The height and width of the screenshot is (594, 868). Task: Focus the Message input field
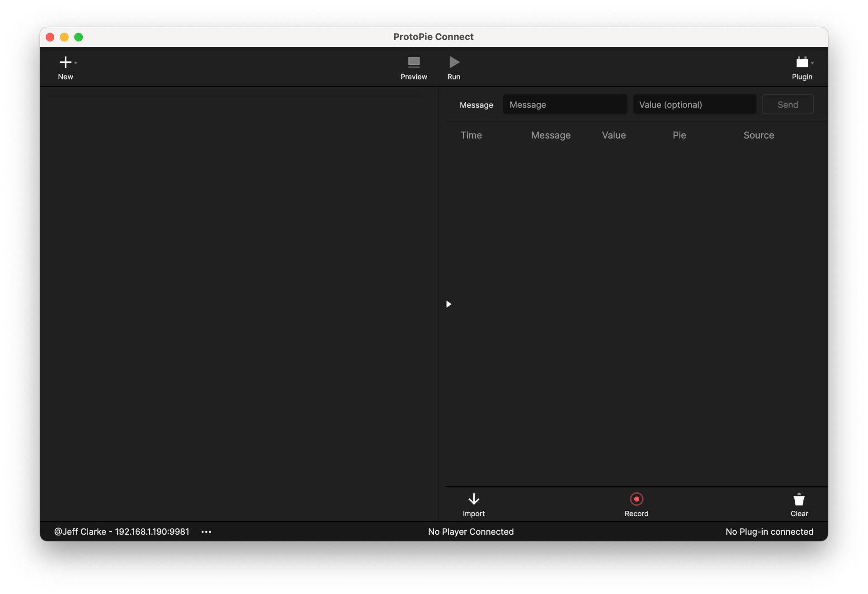(x=565, y=104)
